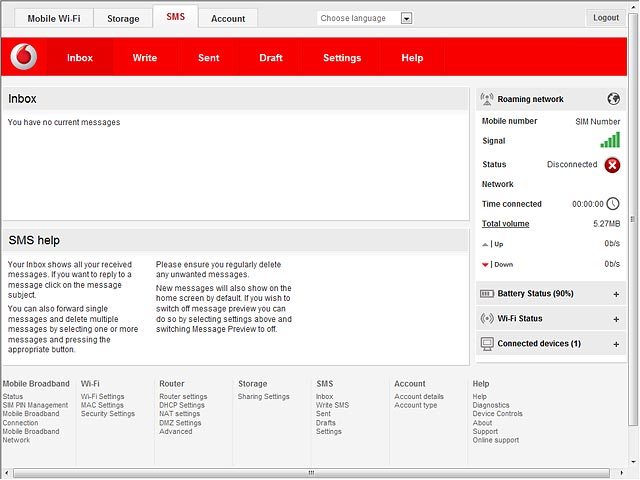Open the Online support footer link

[496, 440]
